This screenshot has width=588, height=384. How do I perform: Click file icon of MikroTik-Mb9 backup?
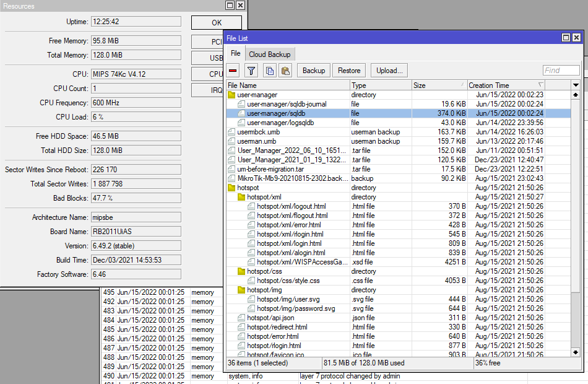231,178
